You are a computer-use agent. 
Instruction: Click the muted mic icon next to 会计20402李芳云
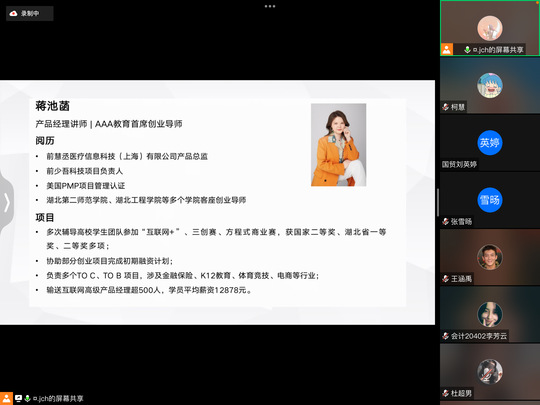446,336
